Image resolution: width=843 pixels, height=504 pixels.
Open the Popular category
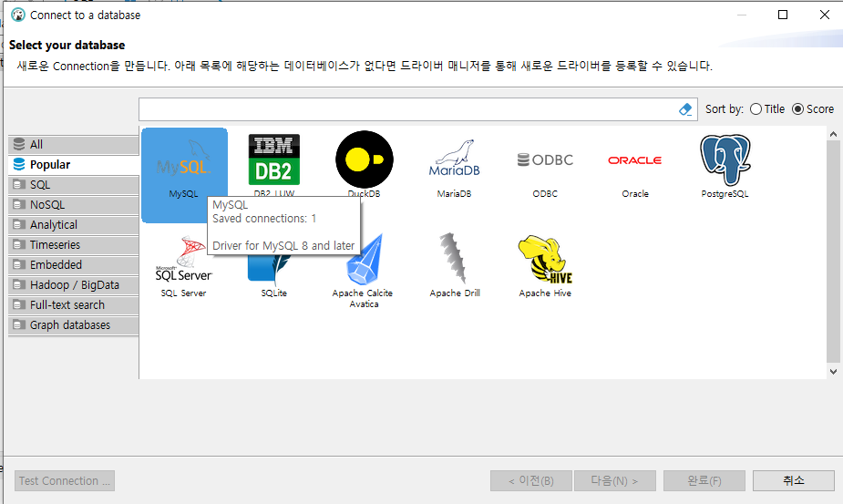pos(74,165)
